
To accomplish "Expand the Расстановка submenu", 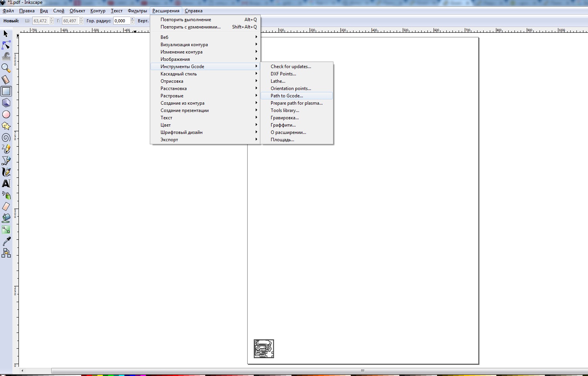I will pos(205,89).
